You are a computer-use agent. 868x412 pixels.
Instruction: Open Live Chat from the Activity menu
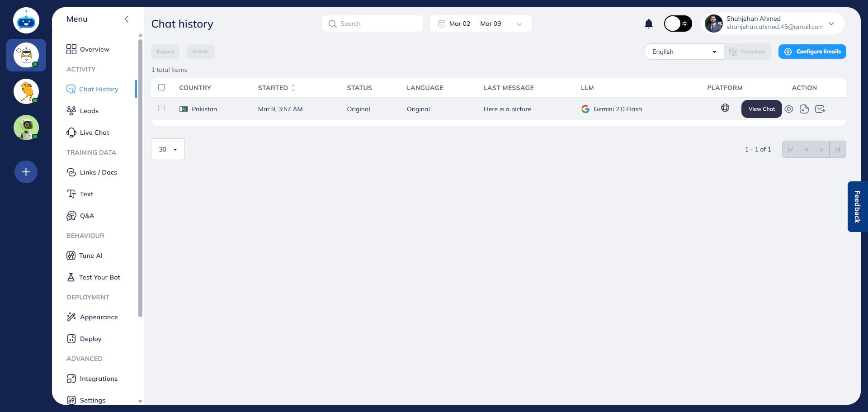(94, 133)
